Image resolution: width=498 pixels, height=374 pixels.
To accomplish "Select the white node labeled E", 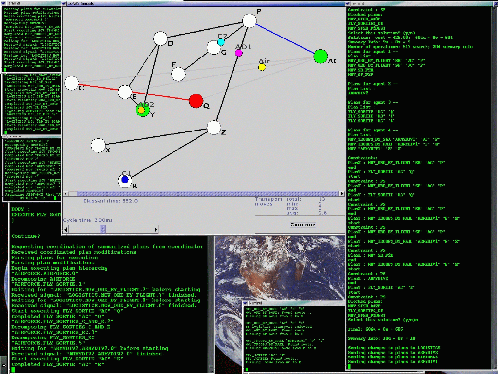I will pyautogui.click(x=125, y=92).
